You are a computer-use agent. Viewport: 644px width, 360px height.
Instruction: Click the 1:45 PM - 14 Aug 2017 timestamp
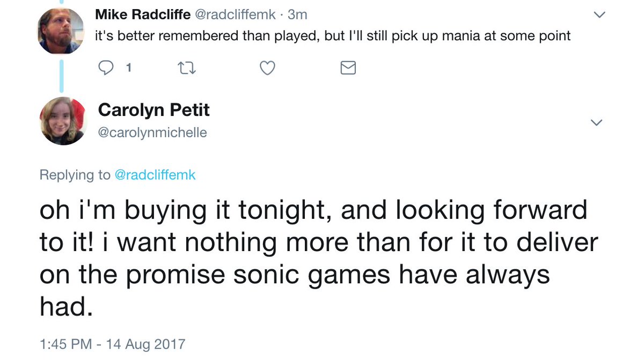(112, 343)
